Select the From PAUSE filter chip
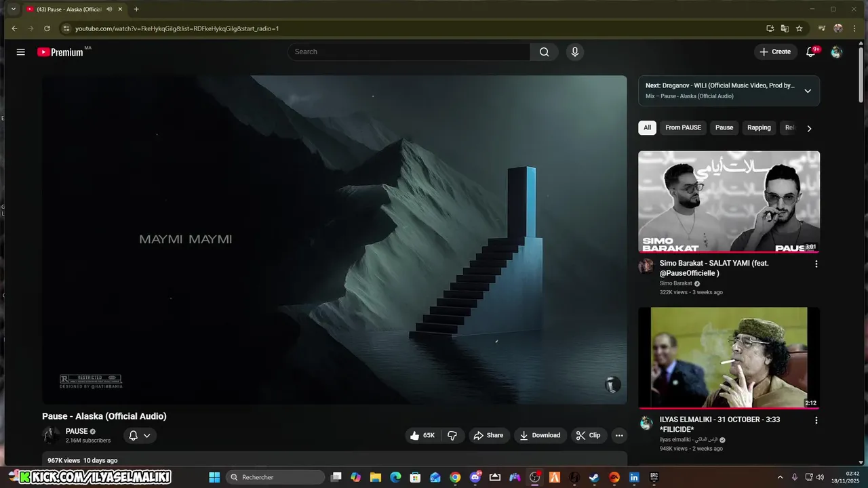Viewport: 868px width, 488px height. click(683, 127)
